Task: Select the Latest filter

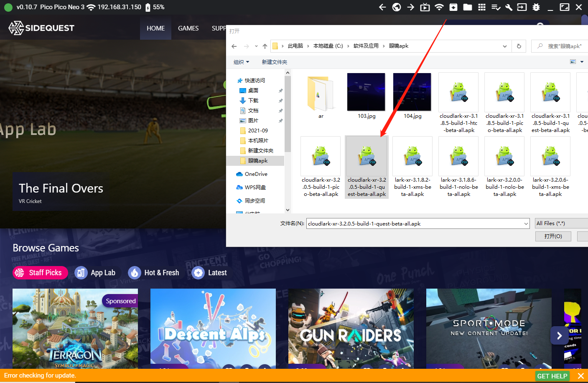Action: [x=209, y=273]
